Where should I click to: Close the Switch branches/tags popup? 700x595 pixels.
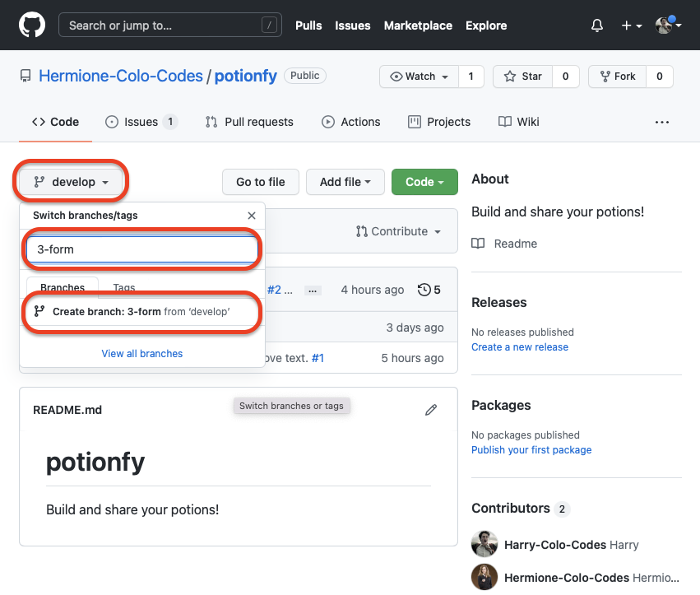pos(252,216)
